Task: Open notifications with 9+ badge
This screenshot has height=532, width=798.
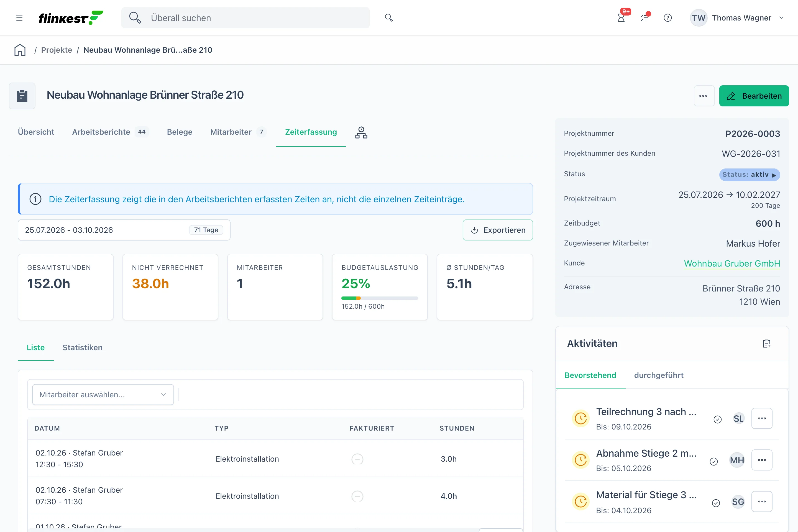Action: [621, 18]
